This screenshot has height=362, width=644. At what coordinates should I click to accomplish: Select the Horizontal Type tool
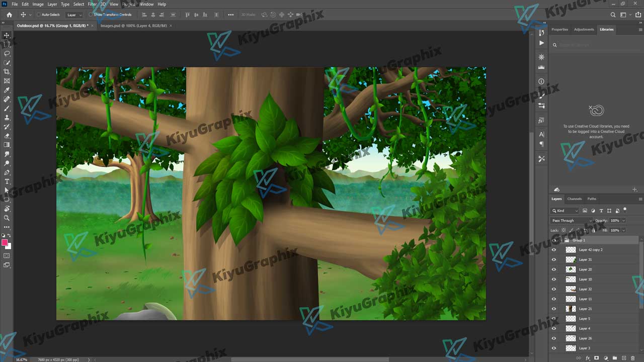point(7,182)
